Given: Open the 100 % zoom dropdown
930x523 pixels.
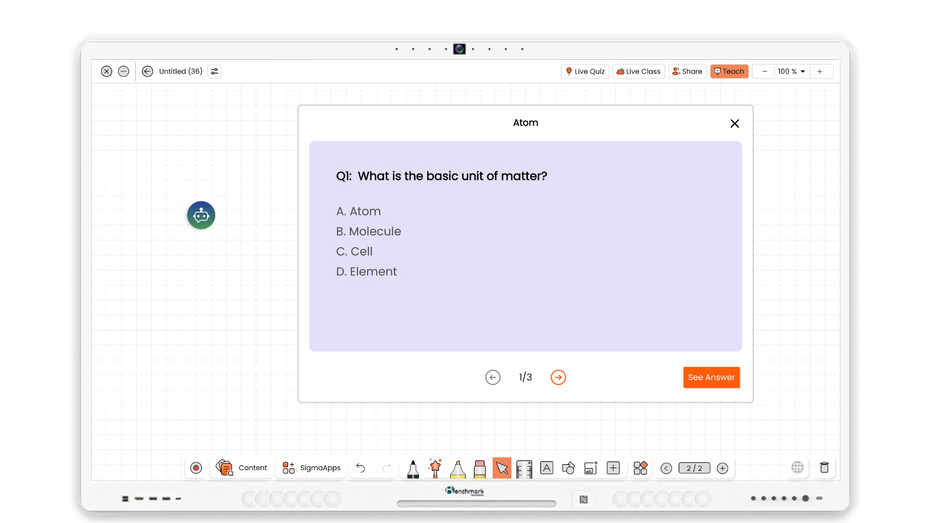Looking at the screenshot, I should click(x=791, y=71).
